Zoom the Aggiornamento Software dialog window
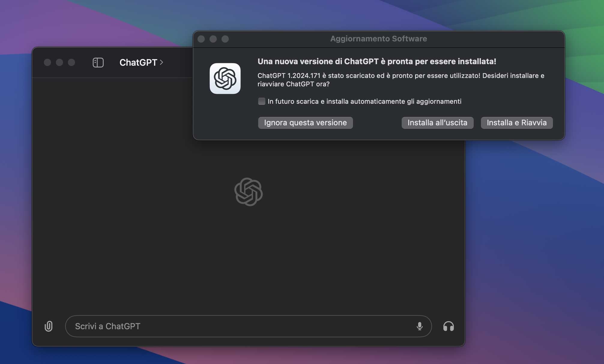This screenshot has width=604, height=364. point(225,39)
